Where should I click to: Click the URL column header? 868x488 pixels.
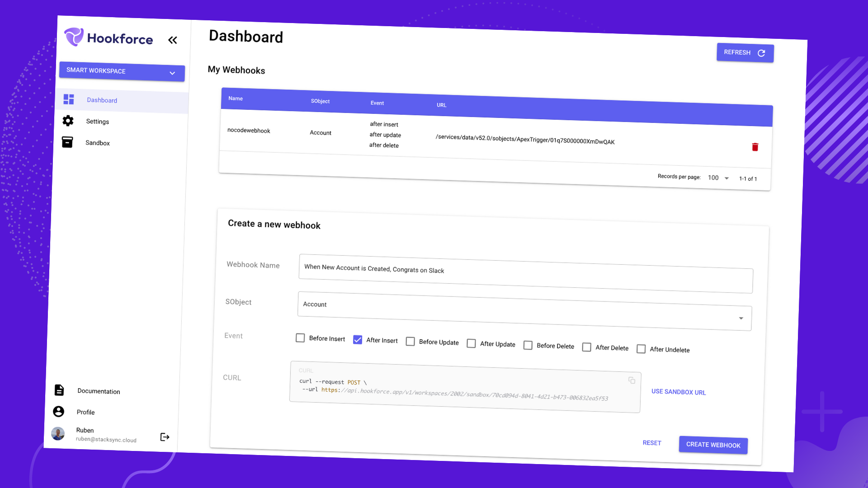[x=441, y=105]
